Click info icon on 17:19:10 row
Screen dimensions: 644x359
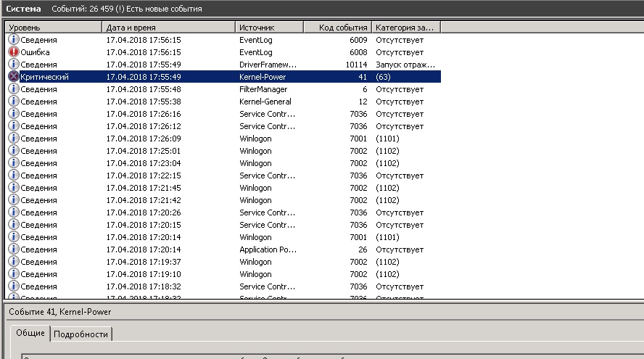click(14, 273)
